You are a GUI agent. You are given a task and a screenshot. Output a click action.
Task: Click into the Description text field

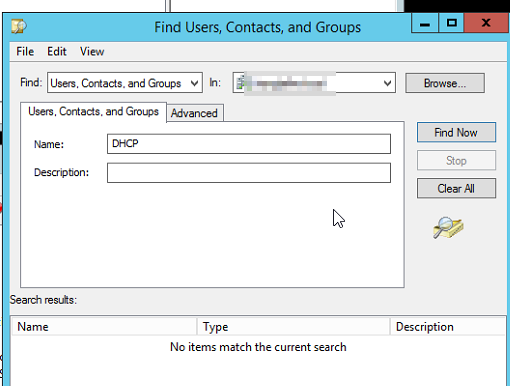[249, 173]
